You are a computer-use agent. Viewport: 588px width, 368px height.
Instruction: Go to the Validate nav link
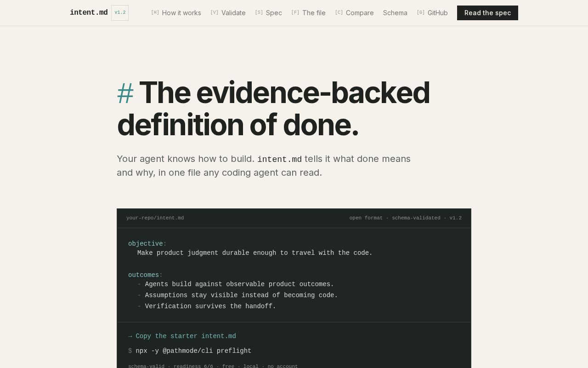click(228, 13)
